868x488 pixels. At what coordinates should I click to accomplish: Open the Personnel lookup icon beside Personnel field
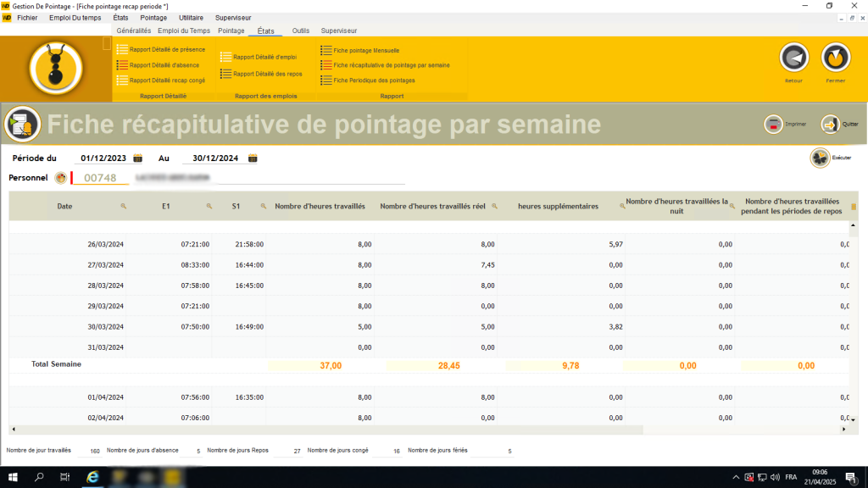58,179
